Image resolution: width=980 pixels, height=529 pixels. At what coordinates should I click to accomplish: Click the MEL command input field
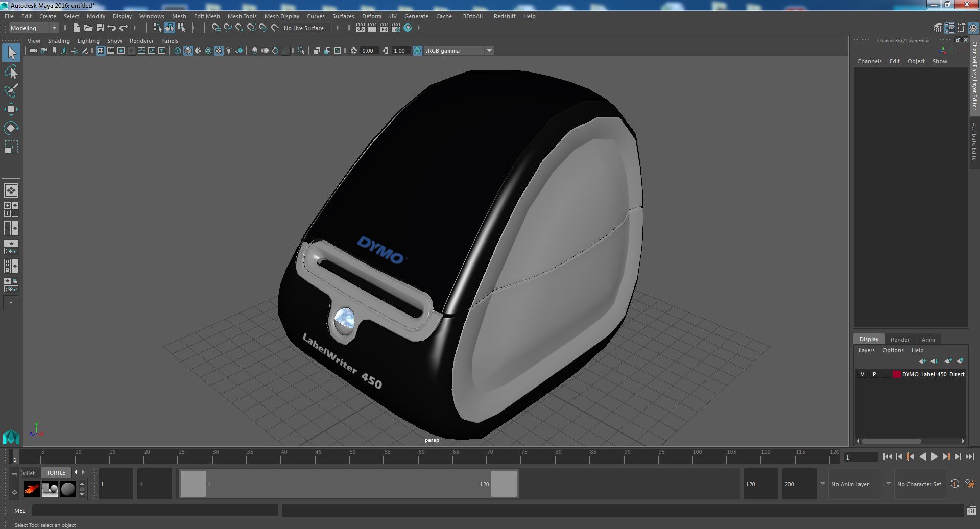point(155,511)
